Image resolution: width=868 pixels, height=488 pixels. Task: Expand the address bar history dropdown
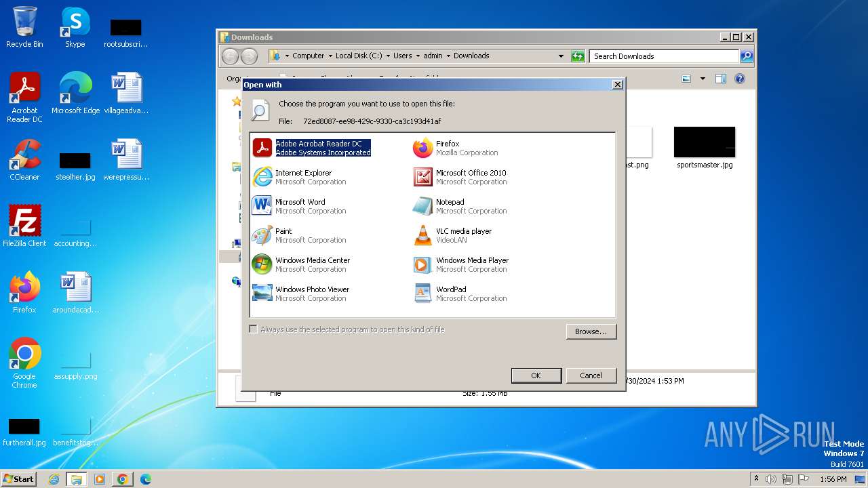click(x=561, y=56)
